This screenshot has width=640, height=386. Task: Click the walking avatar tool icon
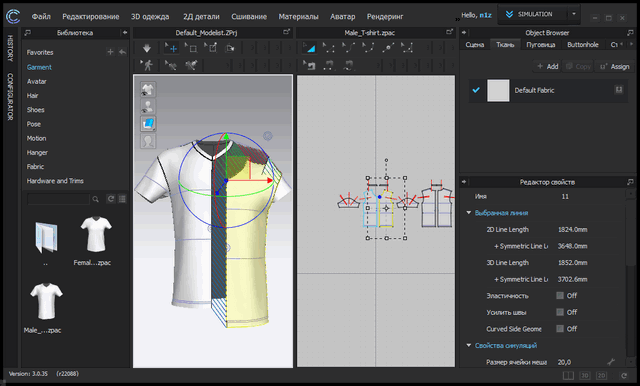(x=147, y=65)
